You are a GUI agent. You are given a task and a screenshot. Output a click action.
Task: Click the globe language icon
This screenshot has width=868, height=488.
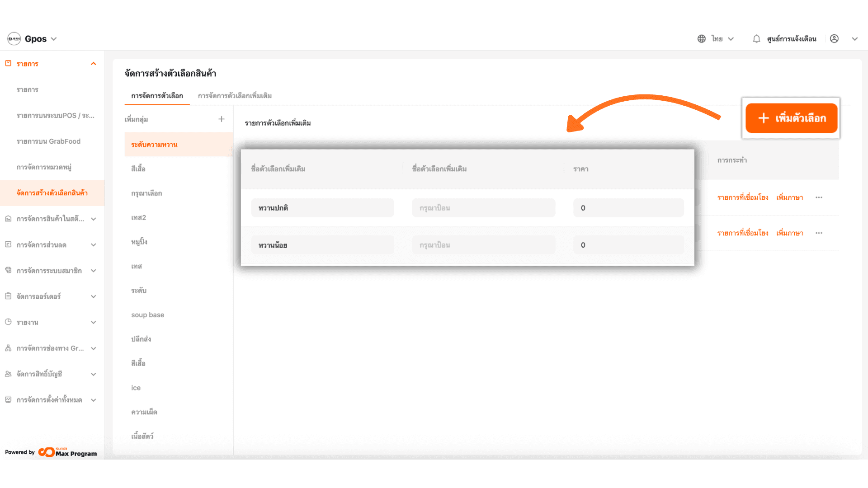click(701, 39)
